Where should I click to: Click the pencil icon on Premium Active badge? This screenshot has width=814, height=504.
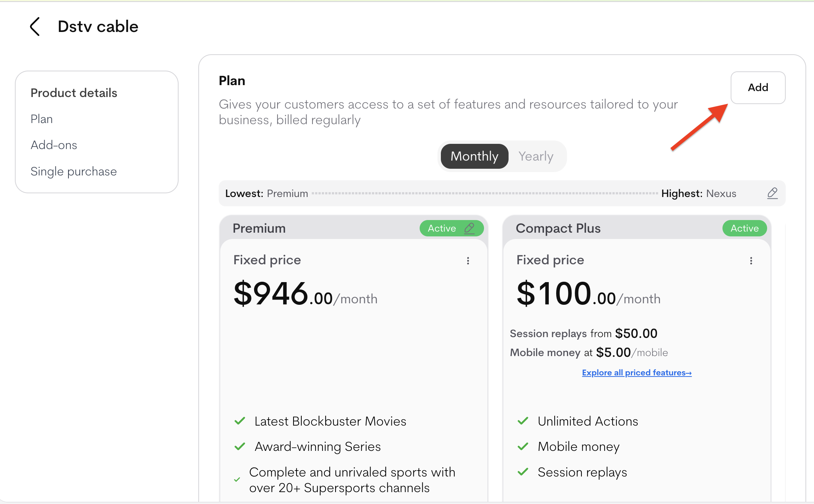[470, 228]
